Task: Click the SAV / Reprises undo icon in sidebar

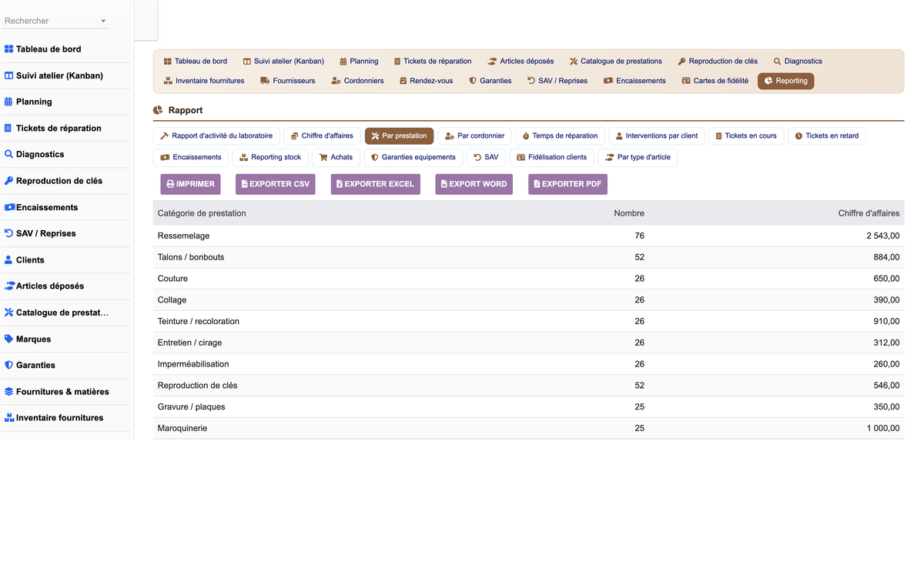Action: [x=9, y=233]
